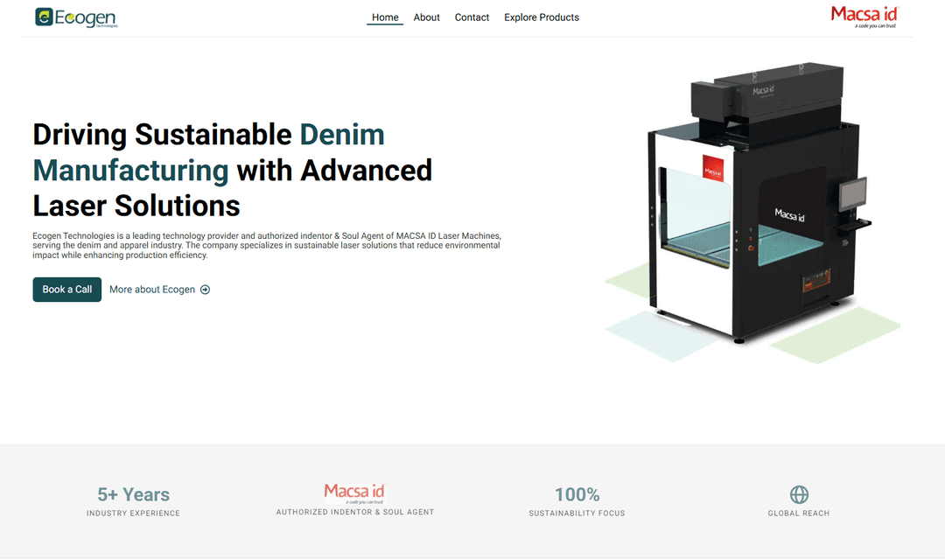This screenshot has height=560, width=945.
Task: Click the Macsa id logo in the header
Action: coord(864,16)
